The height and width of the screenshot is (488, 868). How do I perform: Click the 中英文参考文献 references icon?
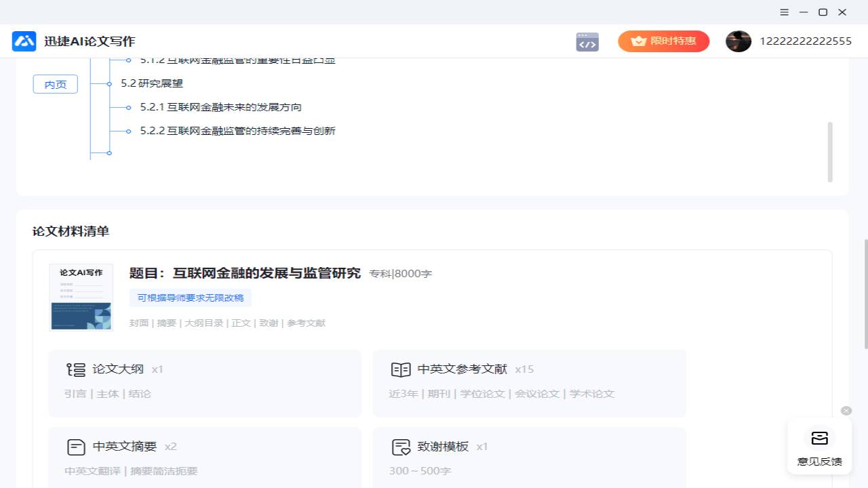[401, 369]
